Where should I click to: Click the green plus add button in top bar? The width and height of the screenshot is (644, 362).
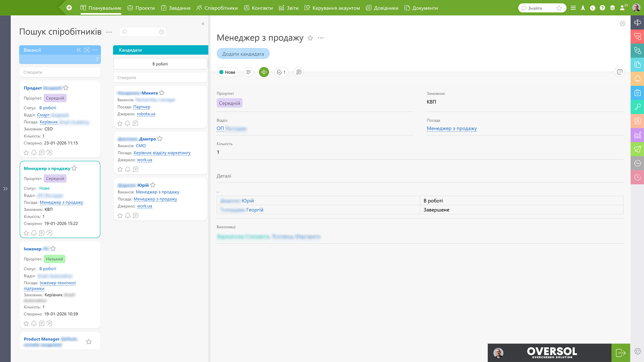pyautogui.click(x=69, y=8)
